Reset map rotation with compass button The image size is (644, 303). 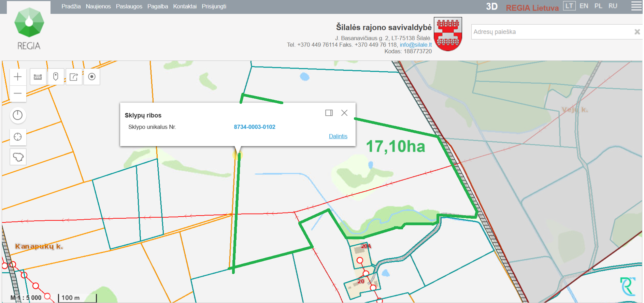[x=18, y=115]
